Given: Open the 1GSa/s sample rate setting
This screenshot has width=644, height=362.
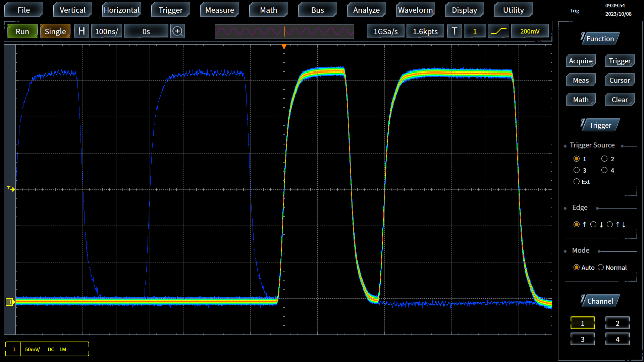Looking at the screenshot, I should click(x=385, y=31).
